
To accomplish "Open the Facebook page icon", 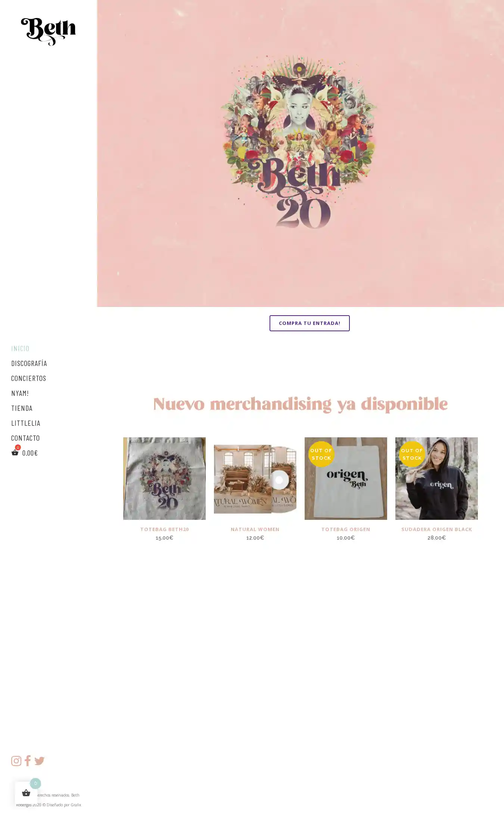I will pos(28,760).
